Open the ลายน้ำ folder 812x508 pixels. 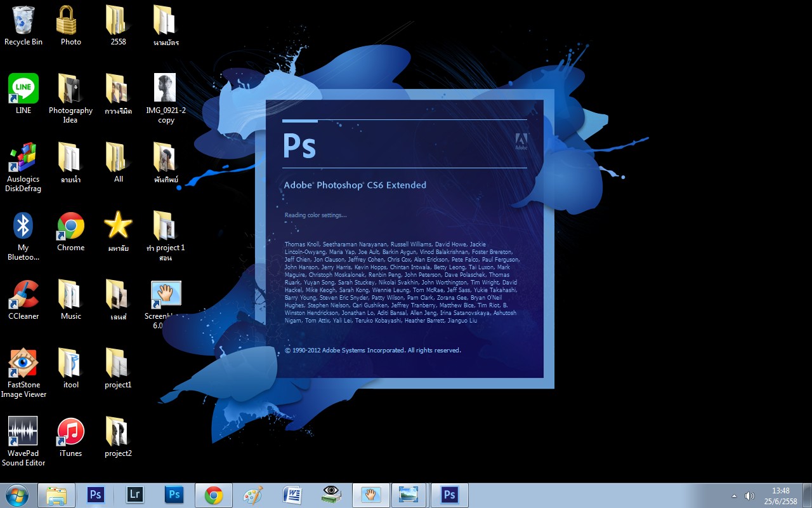[x=70, y=163]
